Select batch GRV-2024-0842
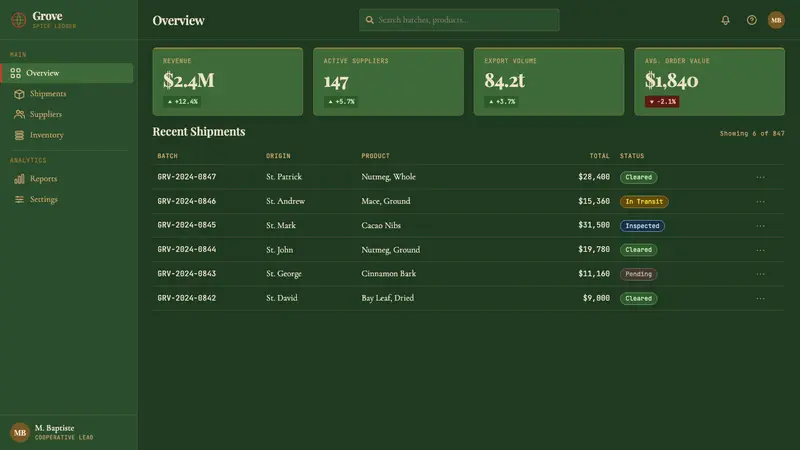 (187, 298)
